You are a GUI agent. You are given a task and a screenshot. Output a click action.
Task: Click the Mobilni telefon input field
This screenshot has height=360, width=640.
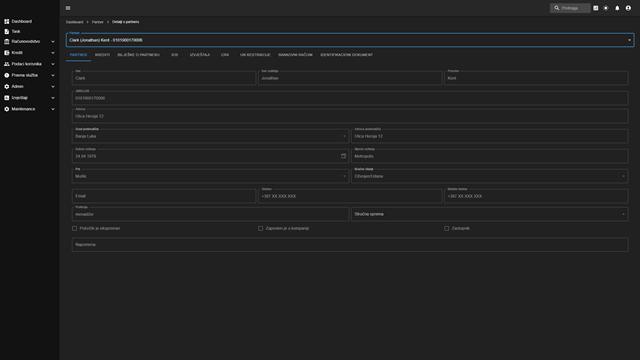pyautogui.click(x=536, y=196)
